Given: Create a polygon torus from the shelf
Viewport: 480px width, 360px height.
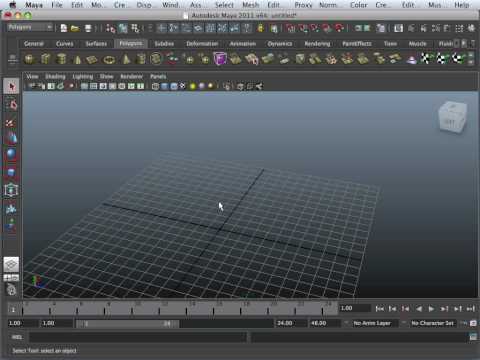Looking at the screenshot, I should pyautogui.click(x=109, y=59).
